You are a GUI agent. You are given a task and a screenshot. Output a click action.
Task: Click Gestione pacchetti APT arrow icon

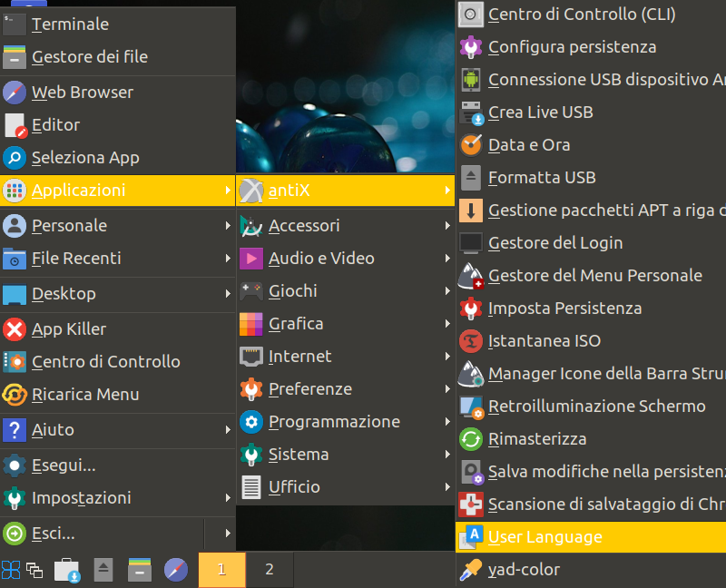pos(471,211)
